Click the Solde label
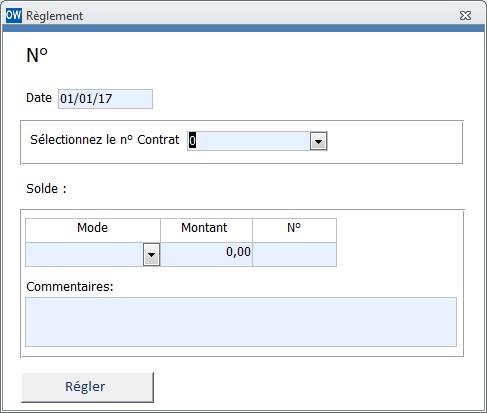487x413 pixels. point(46,189)
